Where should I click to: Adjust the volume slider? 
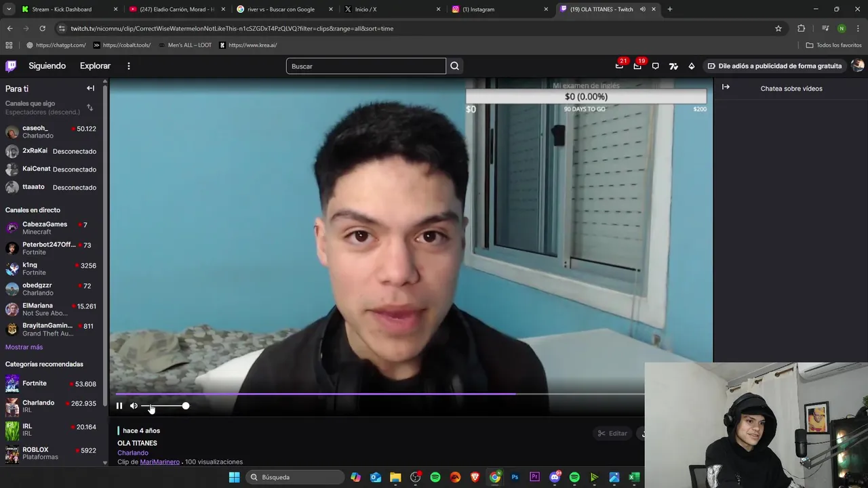(x=164, y=406)
